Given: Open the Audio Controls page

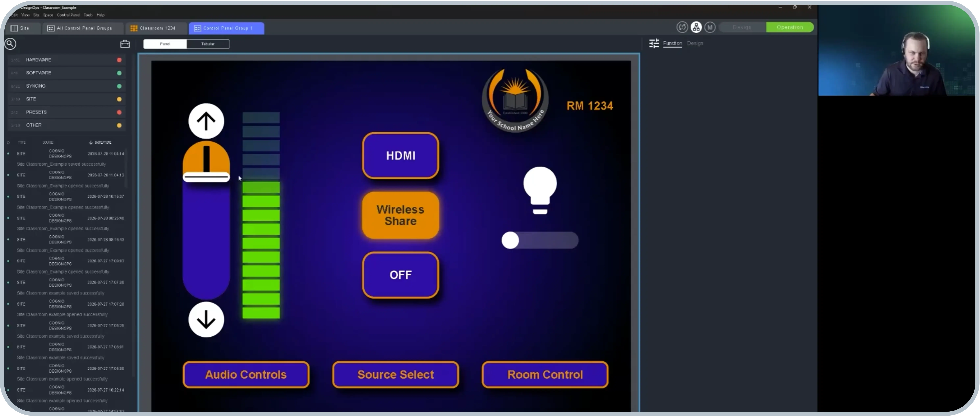Looking at the screenshot, I should point(246,375).
